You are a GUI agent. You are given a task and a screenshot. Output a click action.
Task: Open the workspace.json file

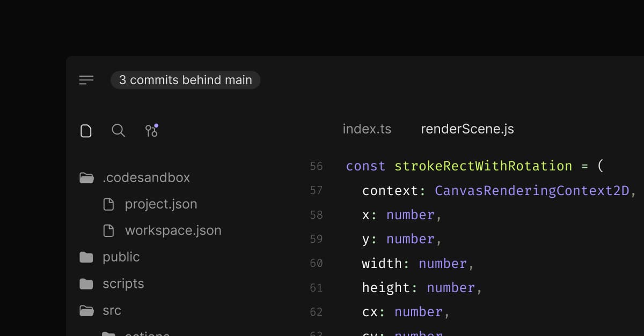[173, 230]
